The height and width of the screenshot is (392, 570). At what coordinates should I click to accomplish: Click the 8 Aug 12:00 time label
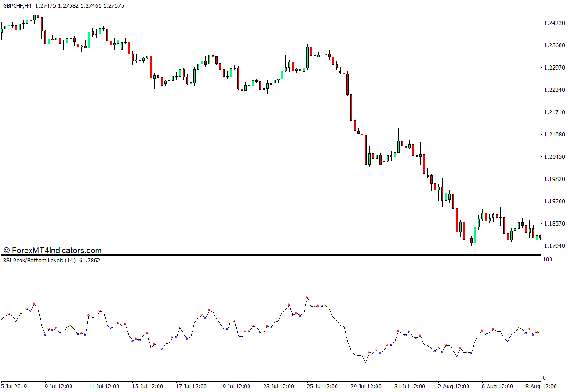pos(541,387)
